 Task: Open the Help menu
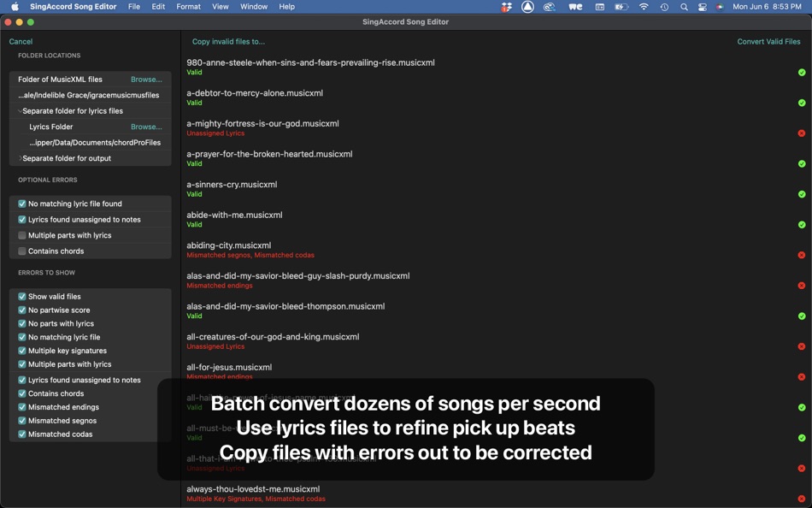(x=287, y=7)
